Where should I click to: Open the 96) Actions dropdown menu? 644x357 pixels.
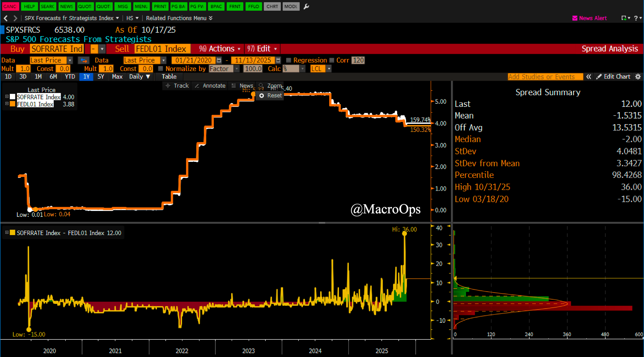point(220,49)
